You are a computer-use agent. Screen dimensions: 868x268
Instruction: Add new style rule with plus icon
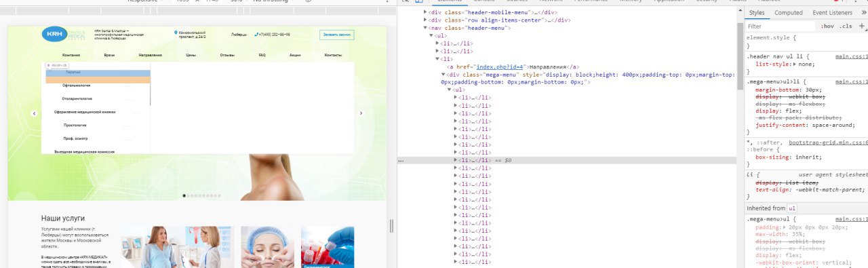(862, 26)
